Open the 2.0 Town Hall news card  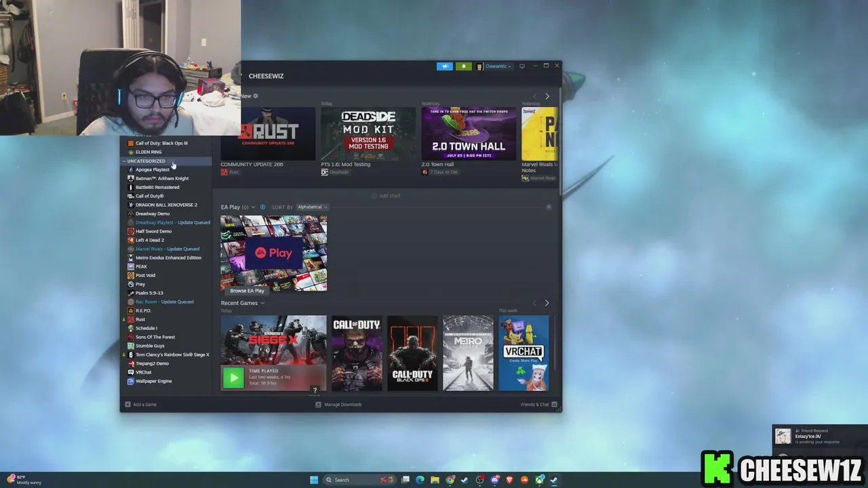pos(469,134)
